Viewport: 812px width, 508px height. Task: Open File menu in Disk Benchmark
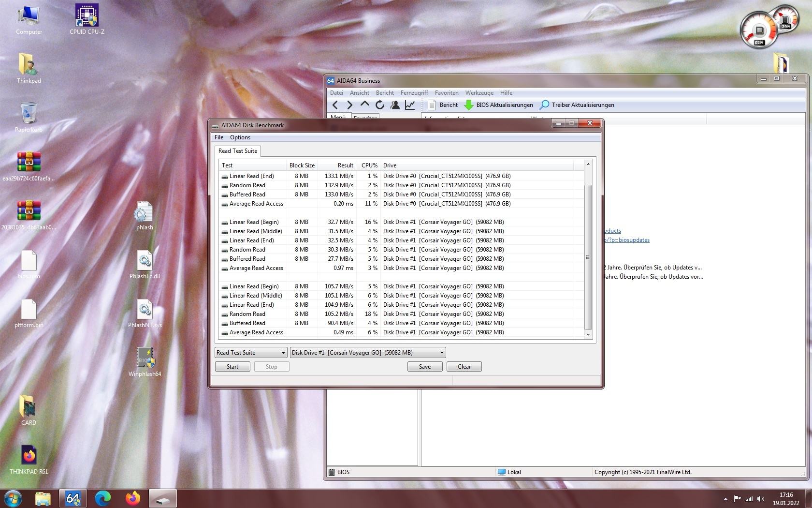219,137
